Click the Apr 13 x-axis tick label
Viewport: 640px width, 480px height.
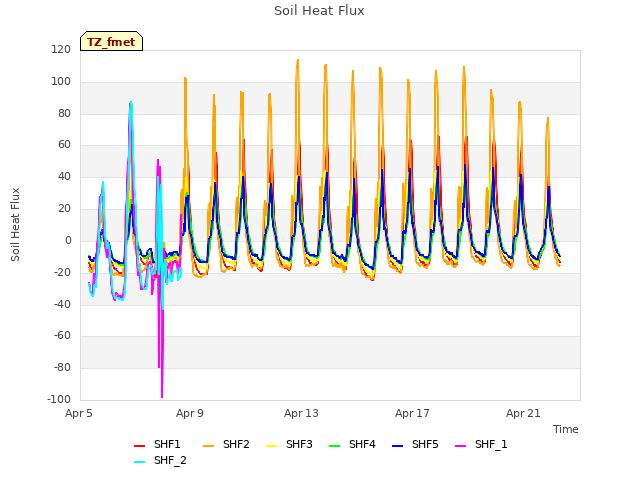(301, 413)
